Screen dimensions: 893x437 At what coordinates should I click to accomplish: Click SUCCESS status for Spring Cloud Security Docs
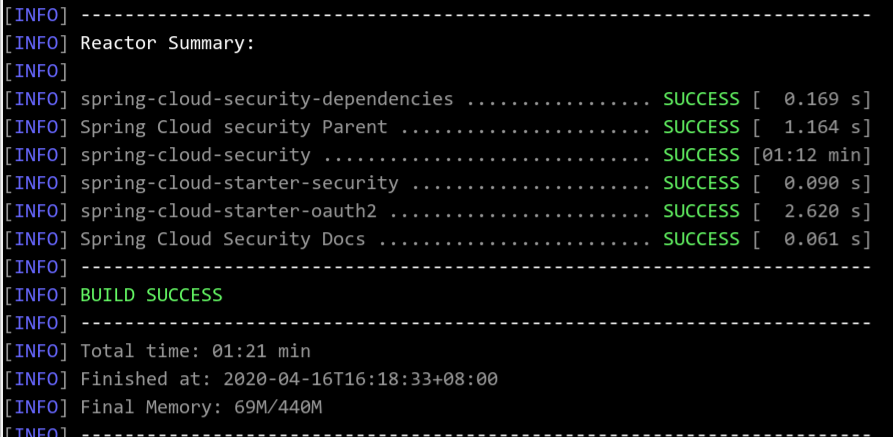[x=701, y=239]
